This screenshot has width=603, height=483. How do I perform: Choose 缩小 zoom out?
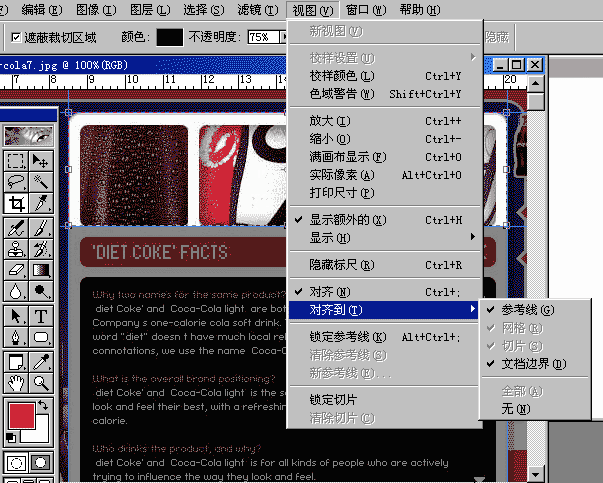(x=385, y=139)
